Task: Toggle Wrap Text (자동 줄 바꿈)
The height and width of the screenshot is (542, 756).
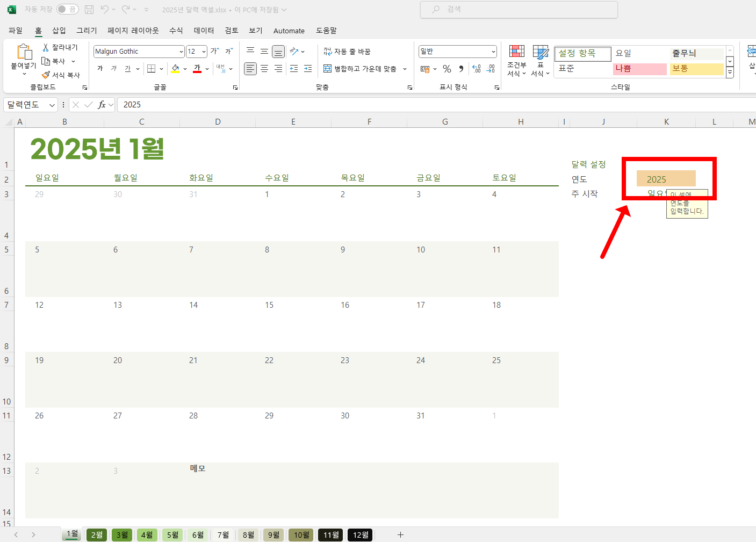Action: [x=347, y=52]
